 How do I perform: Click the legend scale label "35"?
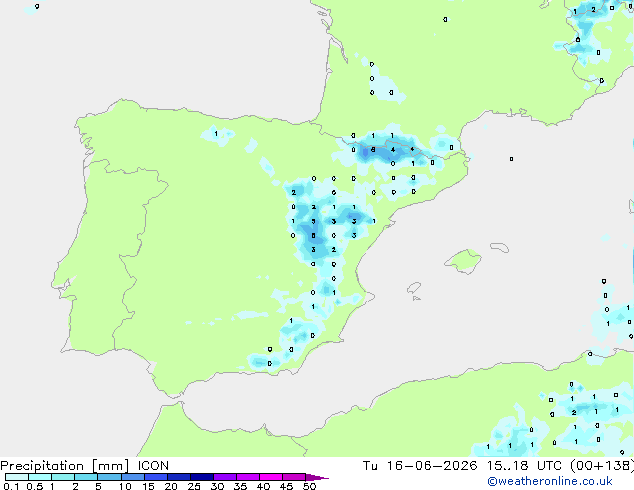click(241, 486)
